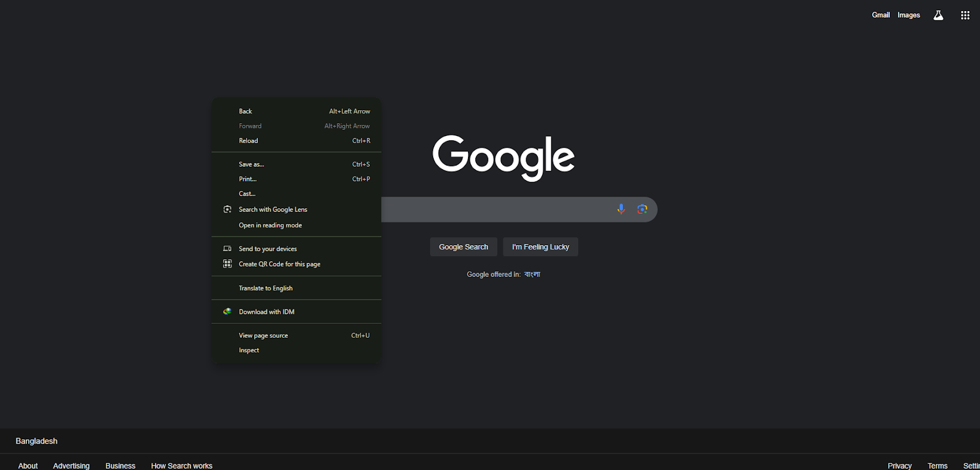980x470 pixels.
Task: Choose Back in the context menu
Action: click(296, 112)
